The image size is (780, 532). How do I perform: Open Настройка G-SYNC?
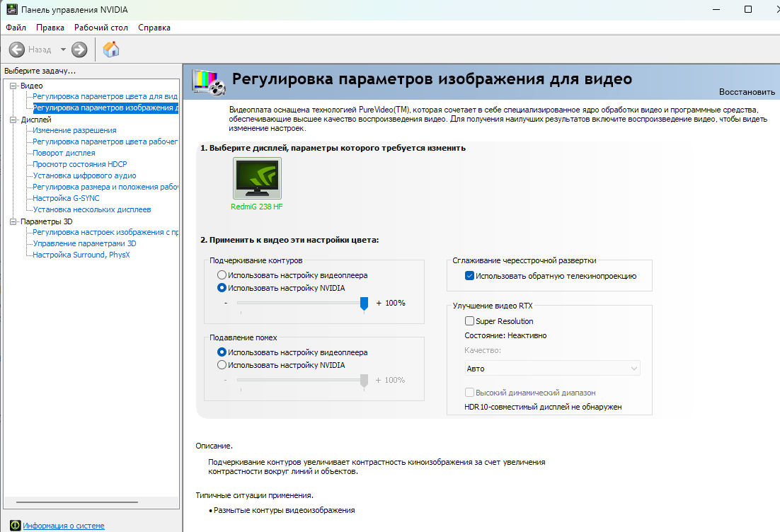pos(66,198)
